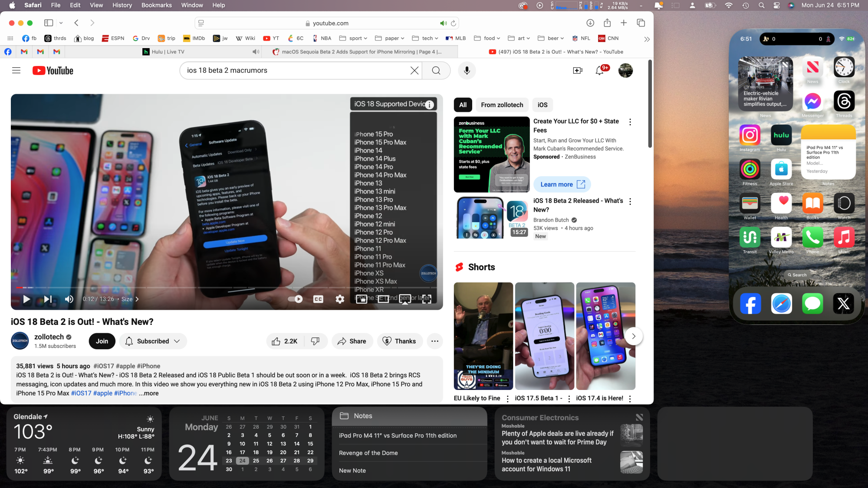Click Learn more on ZenBusiness ad
868x488 pixels.
[x=562, y=184]
